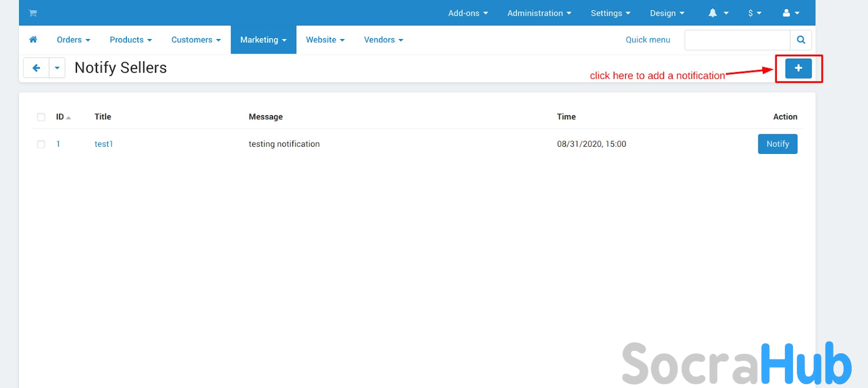
Task: Check the checkbox for test1 row
Action: [x=41, y=144]
